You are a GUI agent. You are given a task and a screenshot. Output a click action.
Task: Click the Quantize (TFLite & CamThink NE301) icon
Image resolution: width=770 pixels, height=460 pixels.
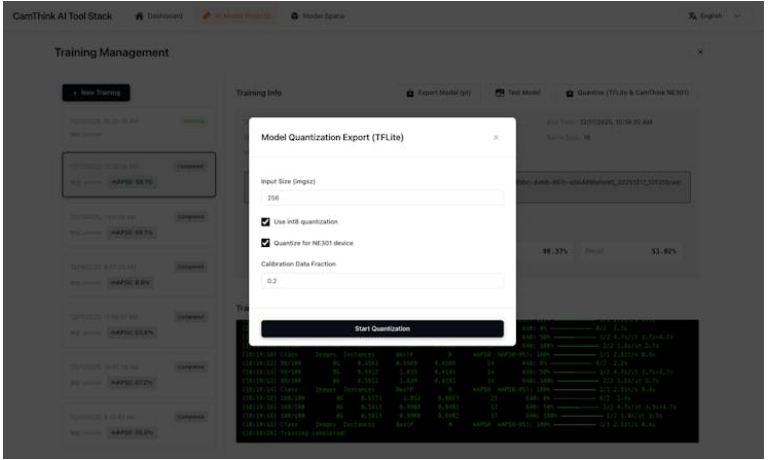pos(571,93)
